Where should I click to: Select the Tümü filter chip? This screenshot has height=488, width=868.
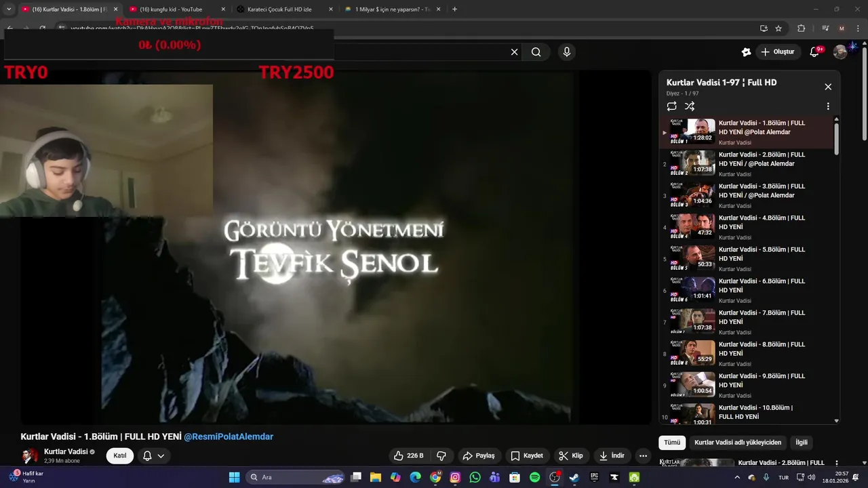click(672, 443)
